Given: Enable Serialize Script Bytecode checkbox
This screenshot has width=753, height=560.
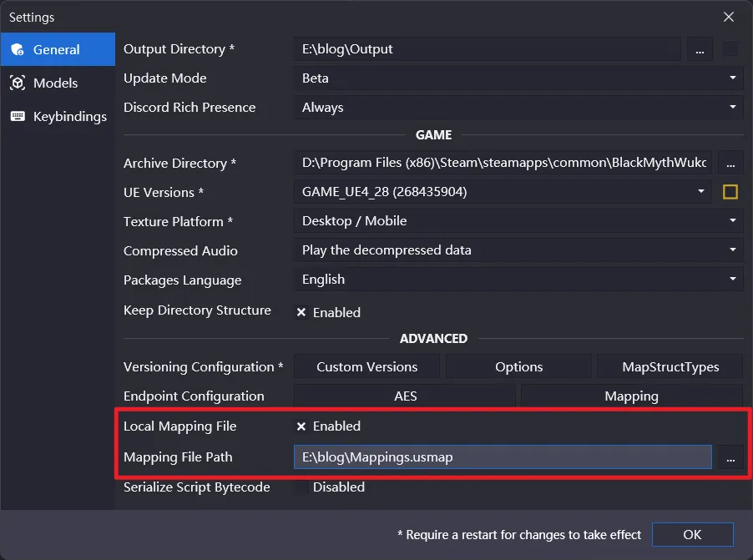Looking at the screenshot, I should [x=301, y=487].
